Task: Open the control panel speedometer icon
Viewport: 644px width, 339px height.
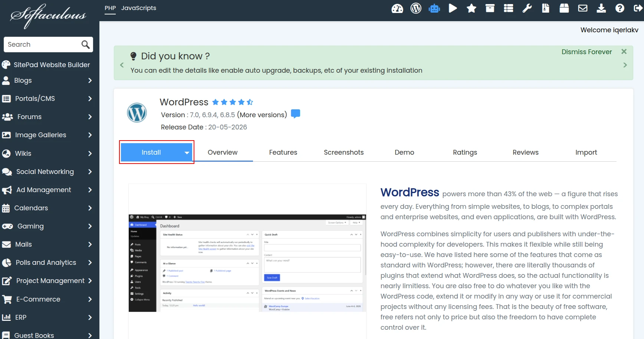Action: click(x=397, y=8)
